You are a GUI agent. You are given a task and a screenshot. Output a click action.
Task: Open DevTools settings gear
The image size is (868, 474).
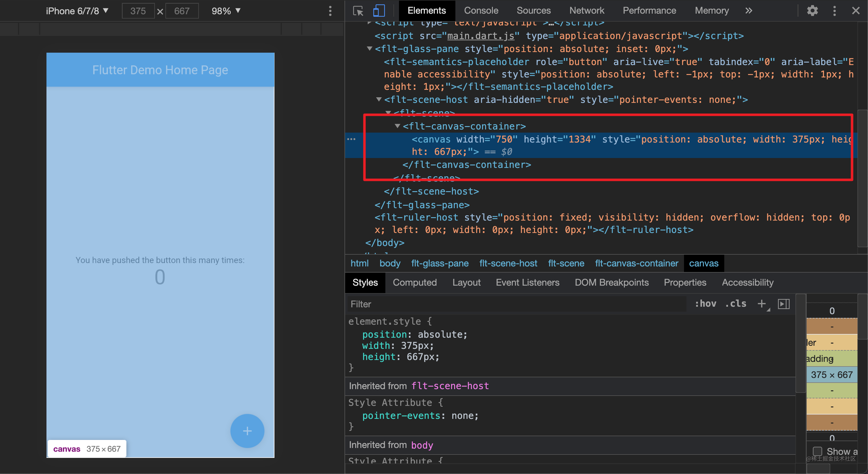[x=812, y=11]
